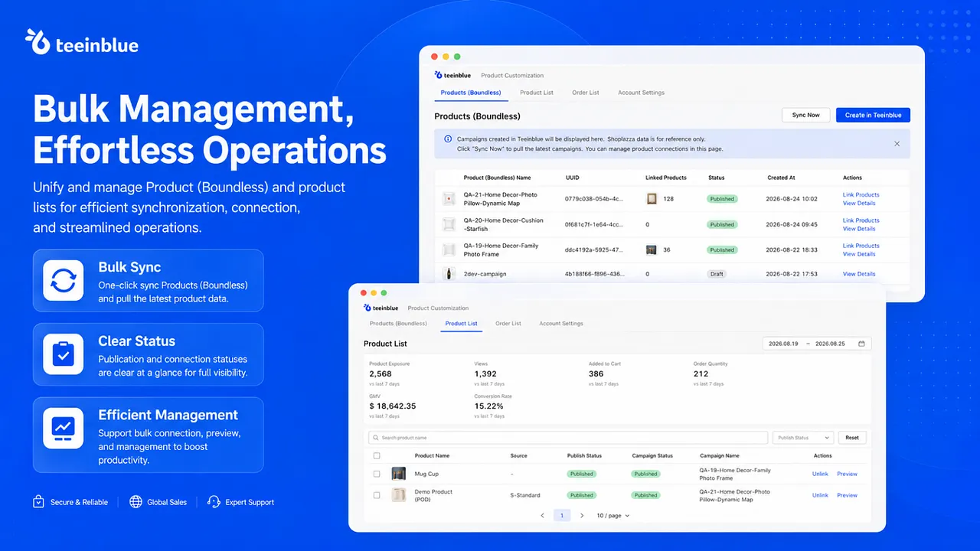The image size is (980, 551).
Task: Click the linked product image beside 128
Action: click(652, 199)
